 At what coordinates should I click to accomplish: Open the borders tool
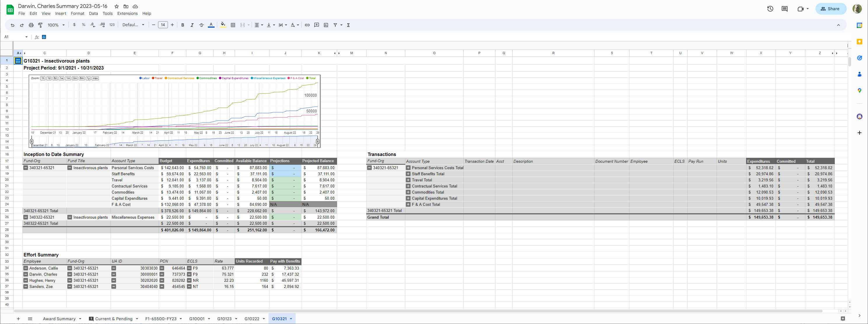pos(233,25)
